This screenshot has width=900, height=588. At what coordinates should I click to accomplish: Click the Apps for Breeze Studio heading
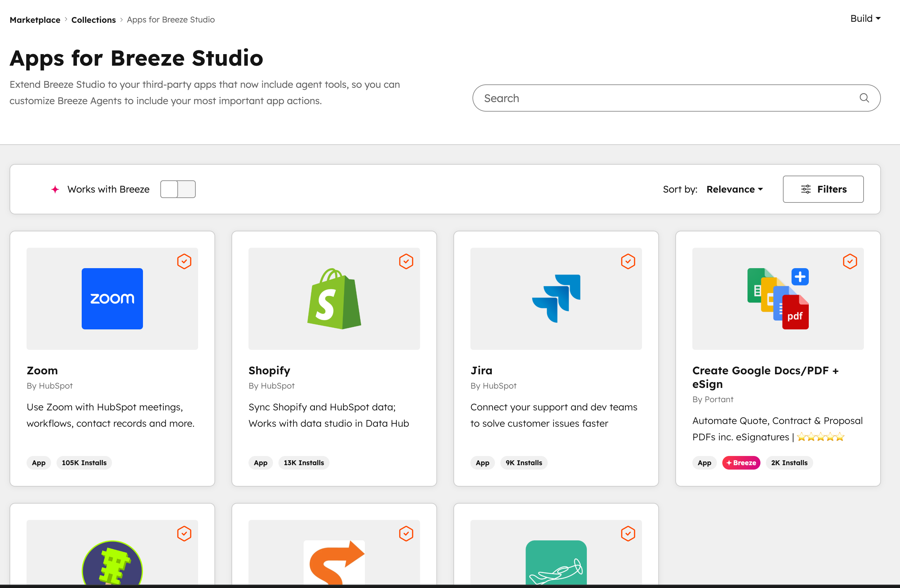click(136, 58)
